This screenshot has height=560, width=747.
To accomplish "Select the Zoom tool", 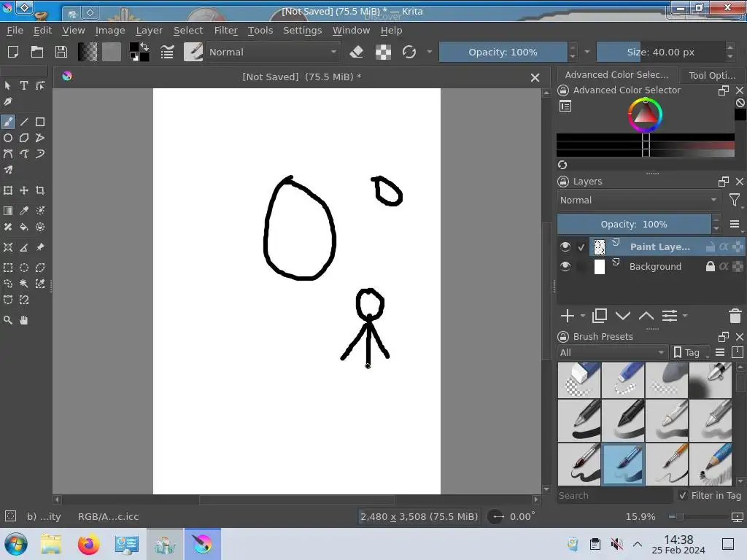I will click(x=8, y=320).
